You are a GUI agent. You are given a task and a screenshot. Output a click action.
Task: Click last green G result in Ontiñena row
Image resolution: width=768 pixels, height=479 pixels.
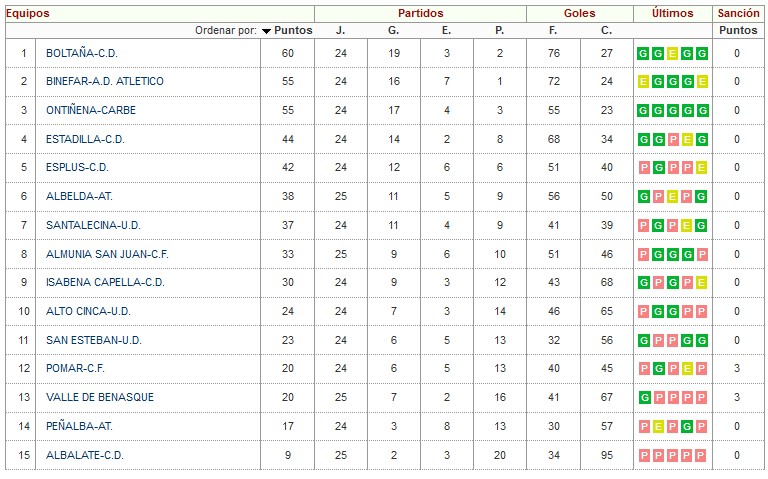(x=702, y=111)
